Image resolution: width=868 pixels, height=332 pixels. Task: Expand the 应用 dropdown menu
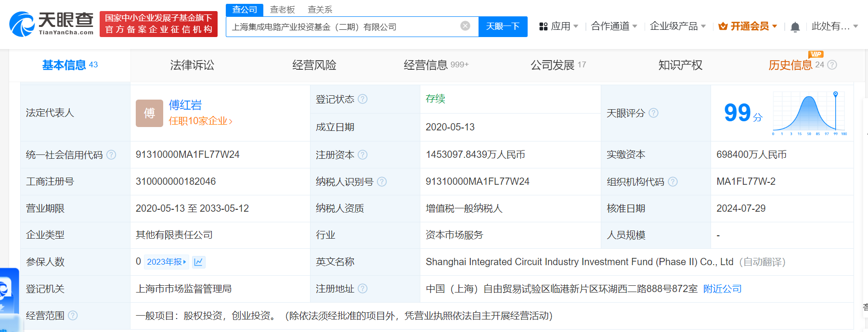[x=558, y=26]
